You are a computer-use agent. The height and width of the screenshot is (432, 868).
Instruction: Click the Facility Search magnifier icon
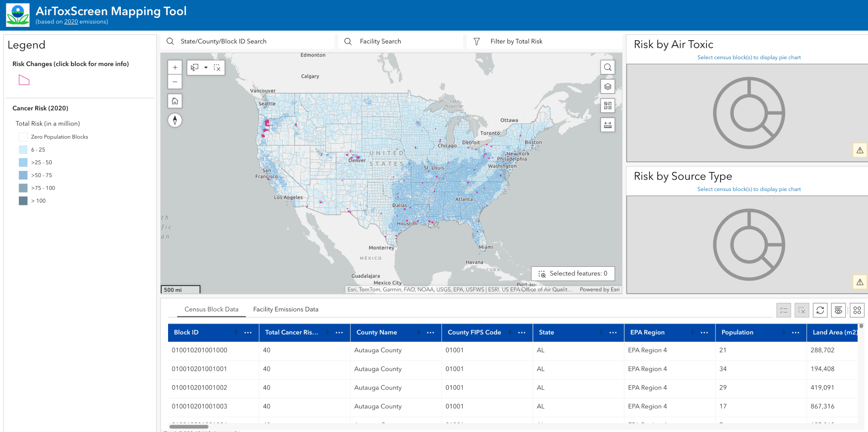point(348,42)
